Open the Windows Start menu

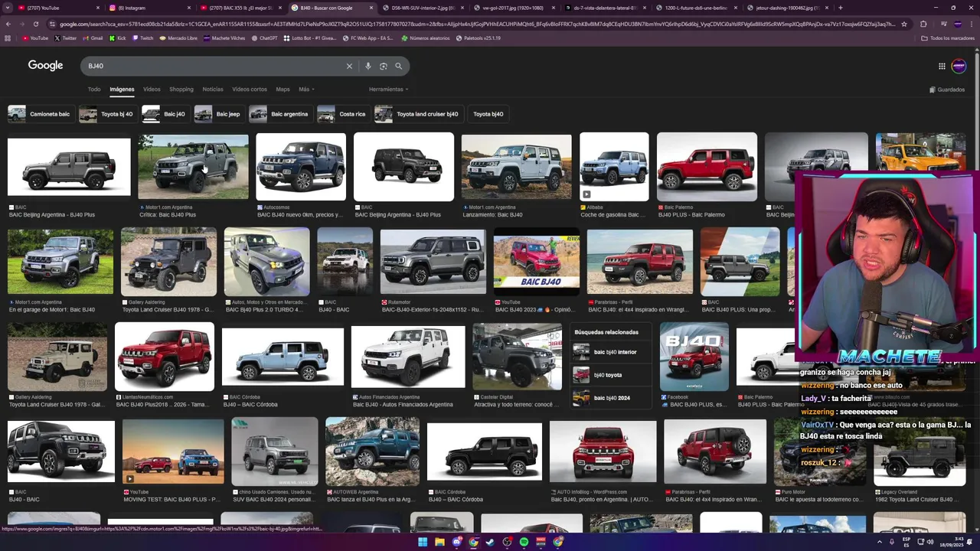[422, 542]
